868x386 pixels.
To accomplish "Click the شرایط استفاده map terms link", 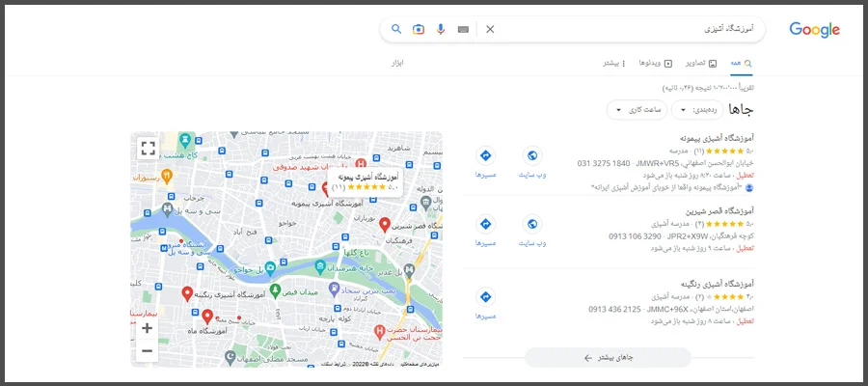I will click(x=335, y=365).
